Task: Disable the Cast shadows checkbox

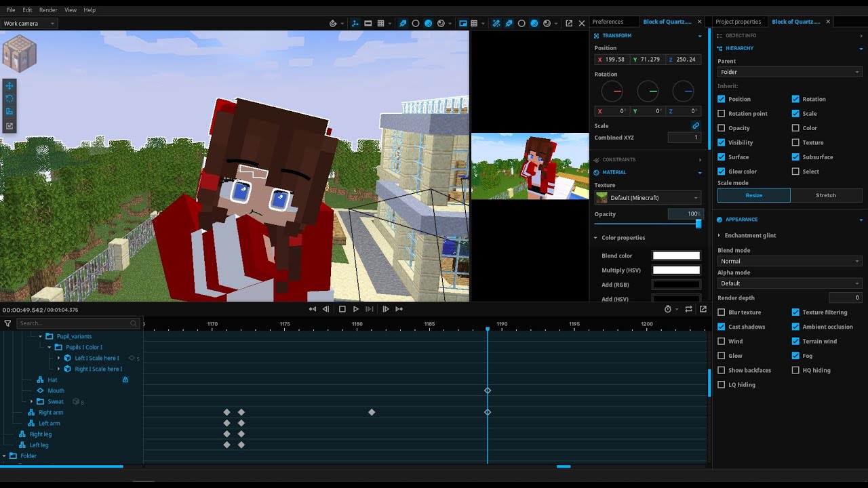Action: (x=721, y=327)
